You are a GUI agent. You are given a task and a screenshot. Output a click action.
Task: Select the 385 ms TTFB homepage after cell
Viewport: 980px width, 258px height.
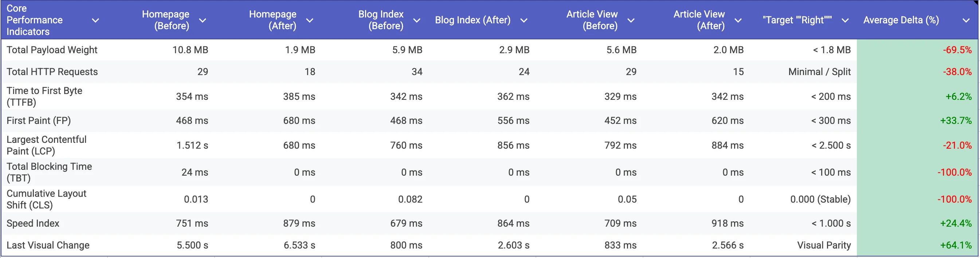pos(299,96)
